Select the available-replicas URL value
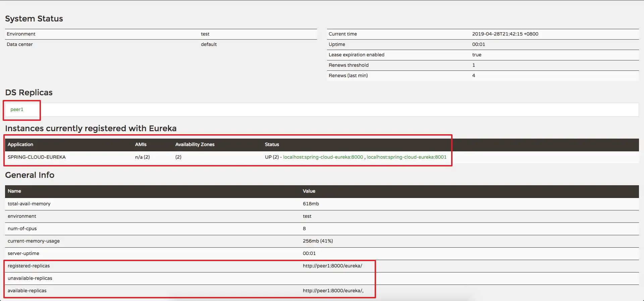 tap(333, 291)
